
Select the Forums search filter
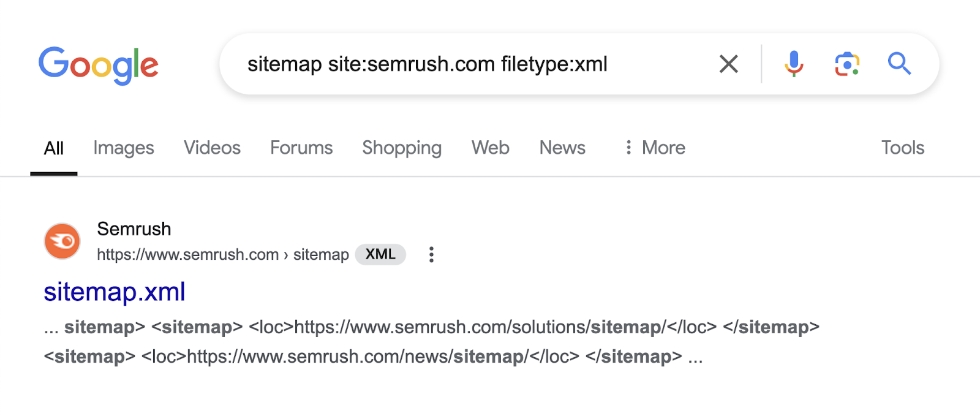[x=301, y=148]
